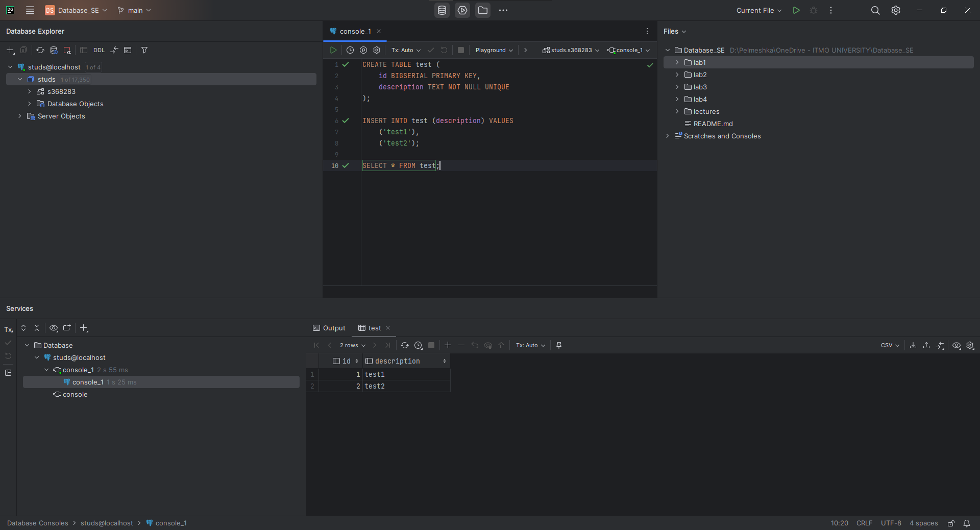Select the lectures folder
980x530 pixels.
pyautogui.click(x=706, y=111)
